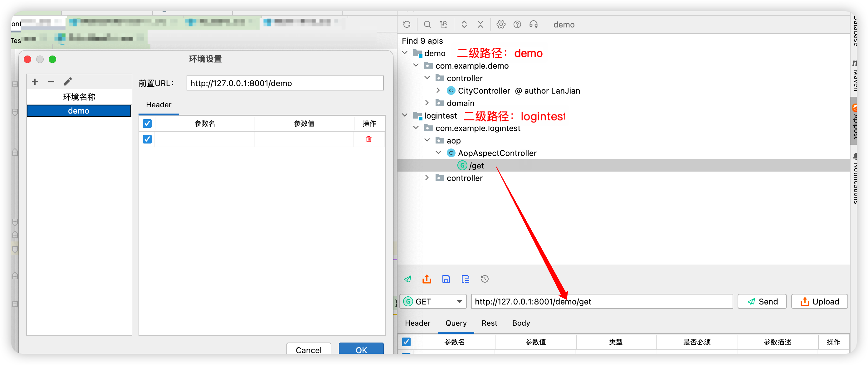Click the 前置URL input field

click(285, 83)
